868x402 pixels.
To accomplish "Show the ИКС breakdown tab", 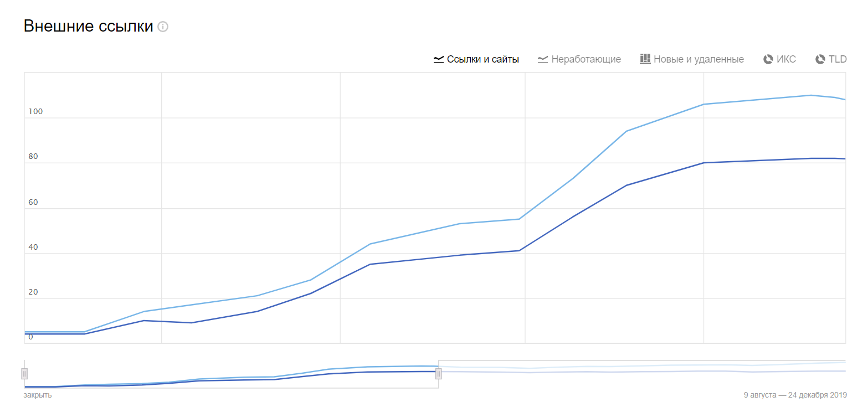I will (x=787, y=59).
